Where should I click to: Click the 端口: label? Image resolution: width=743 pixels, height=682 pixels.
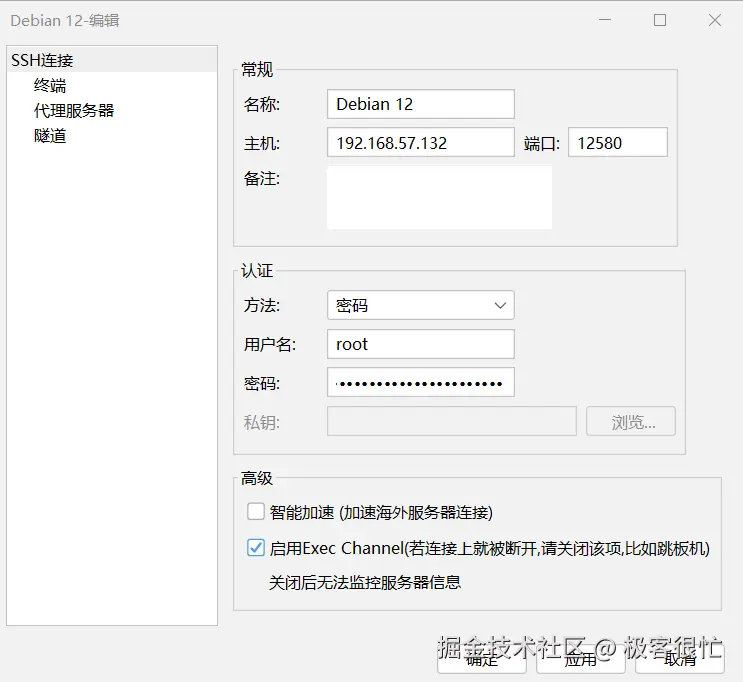pyautogui.click(x=542, y=143)
